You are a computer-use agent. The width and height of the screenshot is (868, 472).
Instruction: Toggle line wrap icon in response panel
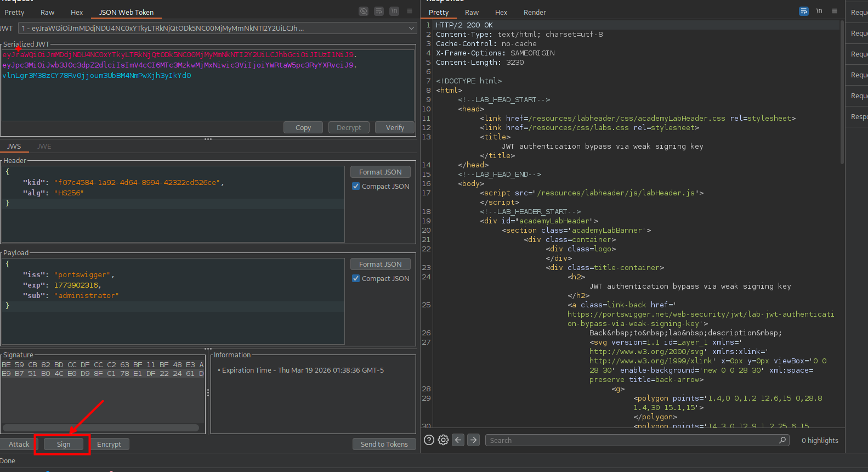(x=803, y=12)
